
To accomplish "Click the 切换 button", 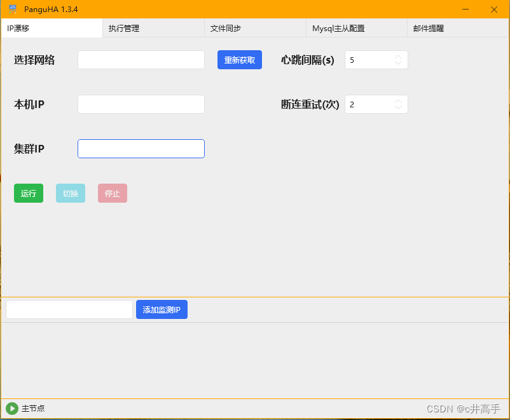I will 70,193.
